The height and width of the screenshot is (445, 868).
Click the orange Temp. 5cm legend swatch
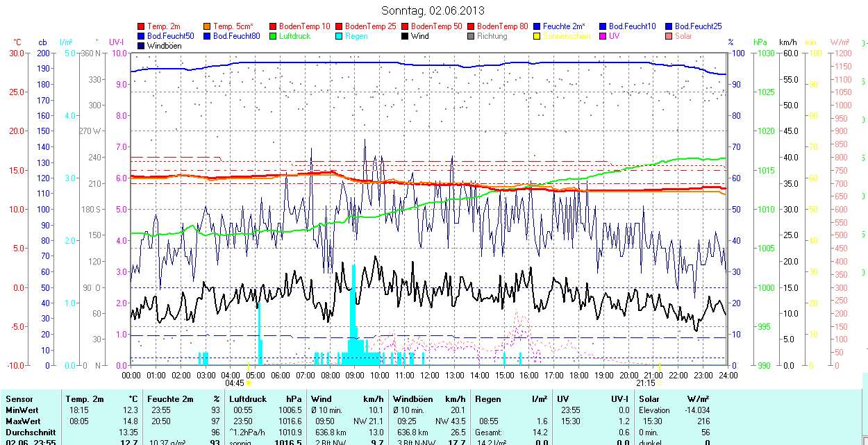click(208, 26)
